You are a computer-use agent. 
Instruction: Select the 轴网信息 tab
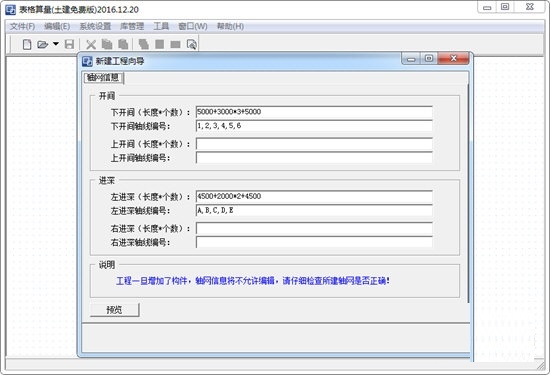pyautogui.click(x=103, y=78)
